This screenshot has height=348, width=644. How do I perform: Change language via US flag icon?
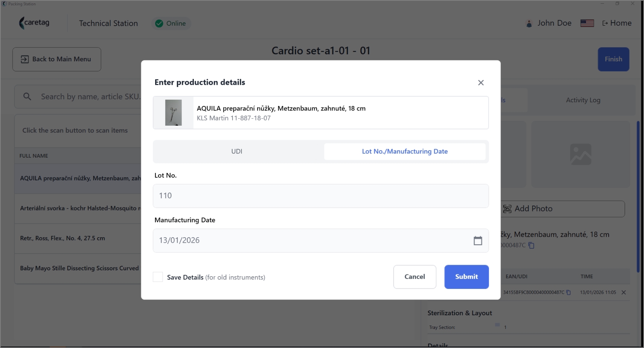point(587,23)
